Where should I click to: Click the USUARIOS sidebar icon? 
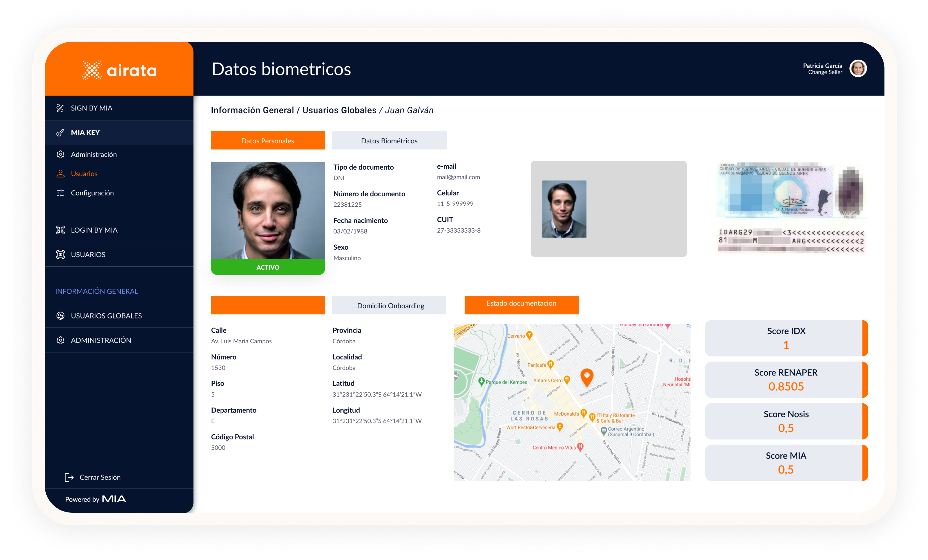click(x=60, y=255)
